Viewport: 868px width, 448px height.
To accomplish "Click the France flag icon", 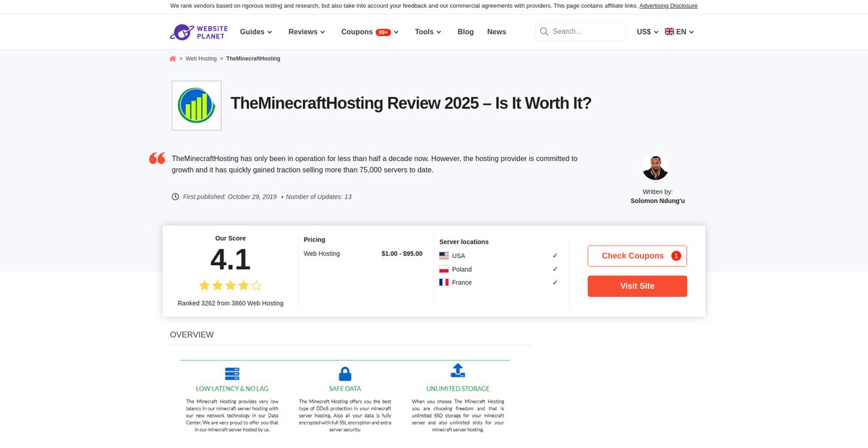I will coord(444,283).
